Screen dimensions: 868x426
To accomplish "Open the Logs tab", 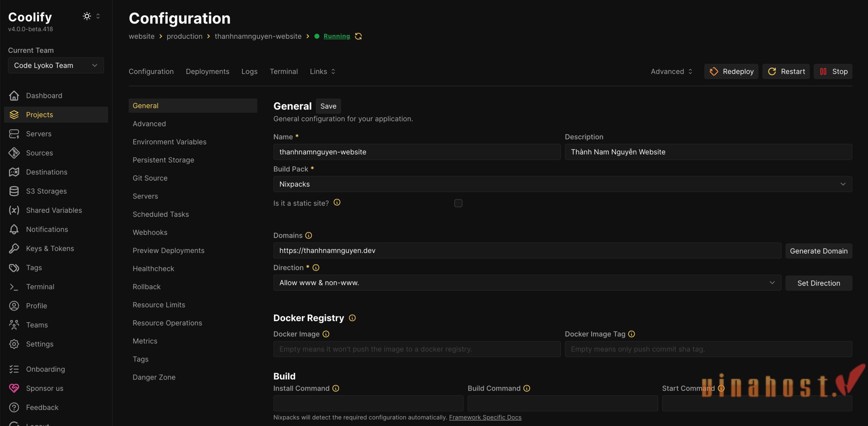I will point(250,72).
